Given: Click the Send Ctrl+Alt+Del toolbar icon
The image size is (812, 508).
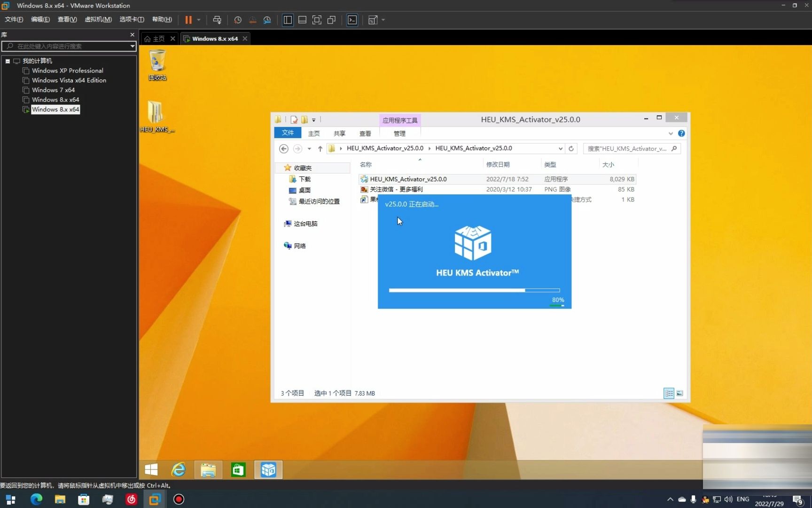Looking at the screenshot, I should pos(217,20).
